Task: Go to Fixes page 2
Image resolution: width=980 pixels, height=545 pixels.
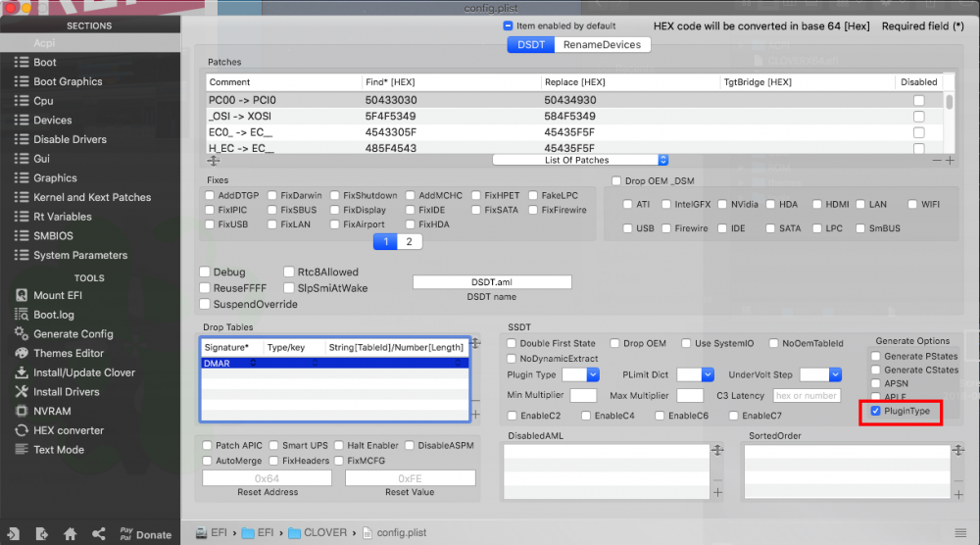Action: (410, 242)
